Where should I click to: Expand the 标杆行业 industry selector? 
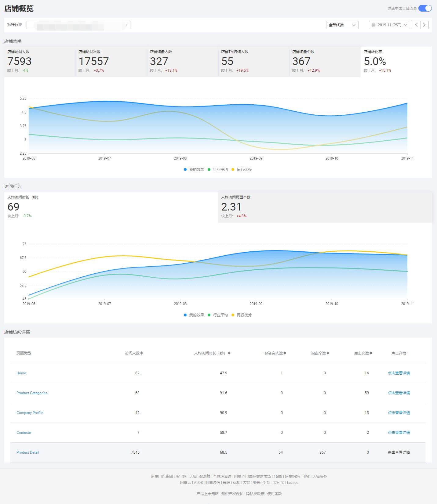78,25
